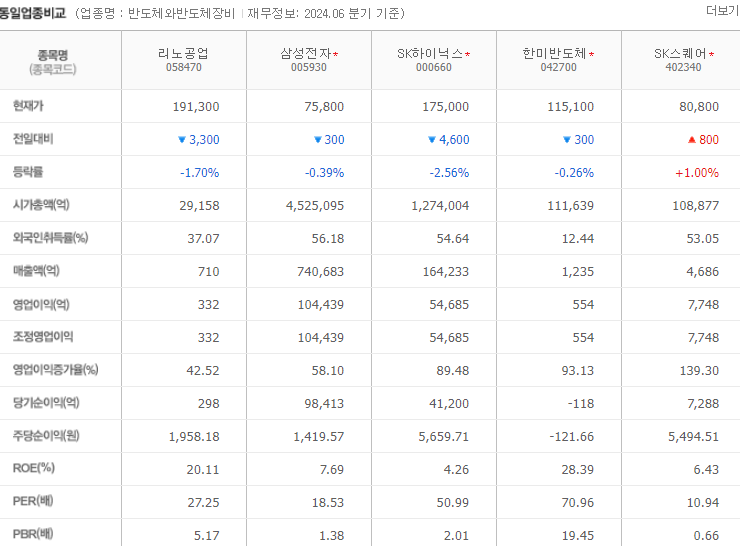Viewport: 740px width, 546px height.
Task: Click the 외국인취득률(%) row label
Action: pyautogui.click(x=50, y=238)
